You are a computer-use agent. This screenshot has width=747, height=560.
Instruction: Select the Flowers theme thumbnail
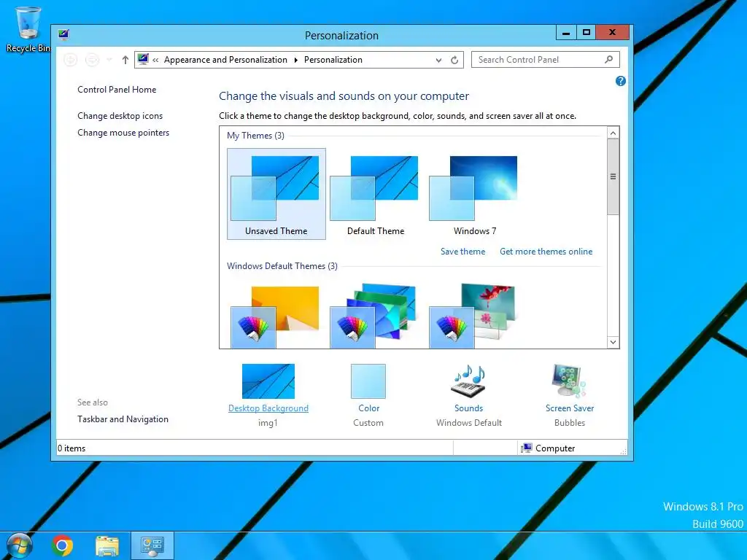pyautogui.click(x=473, y=316)
